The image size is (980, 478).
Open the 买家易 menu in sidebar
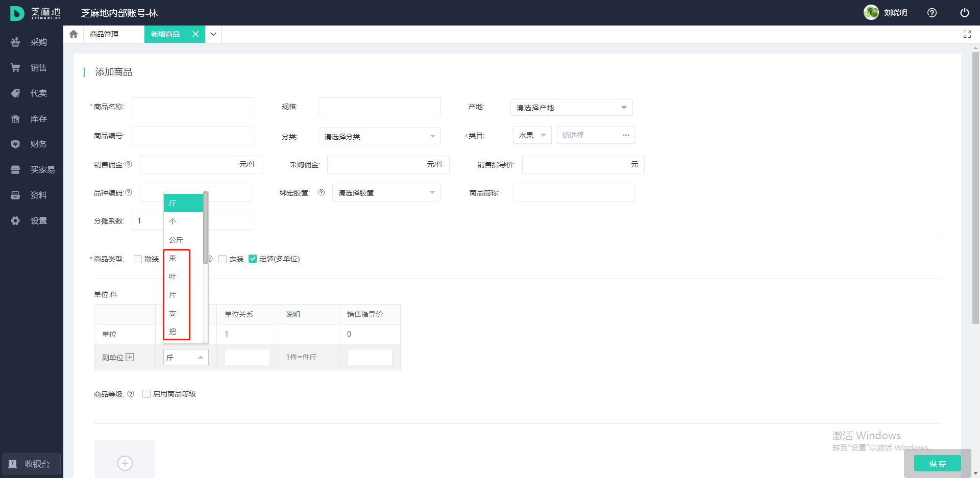pos(31,170)
